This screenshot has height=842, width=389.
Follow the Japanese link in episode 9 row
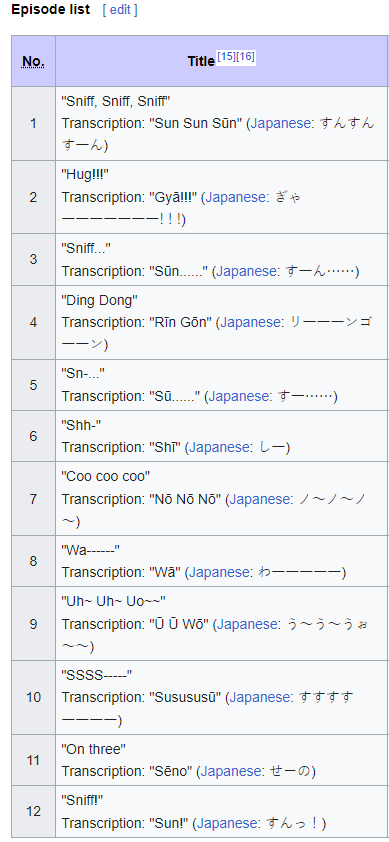(x=247, y=625)
